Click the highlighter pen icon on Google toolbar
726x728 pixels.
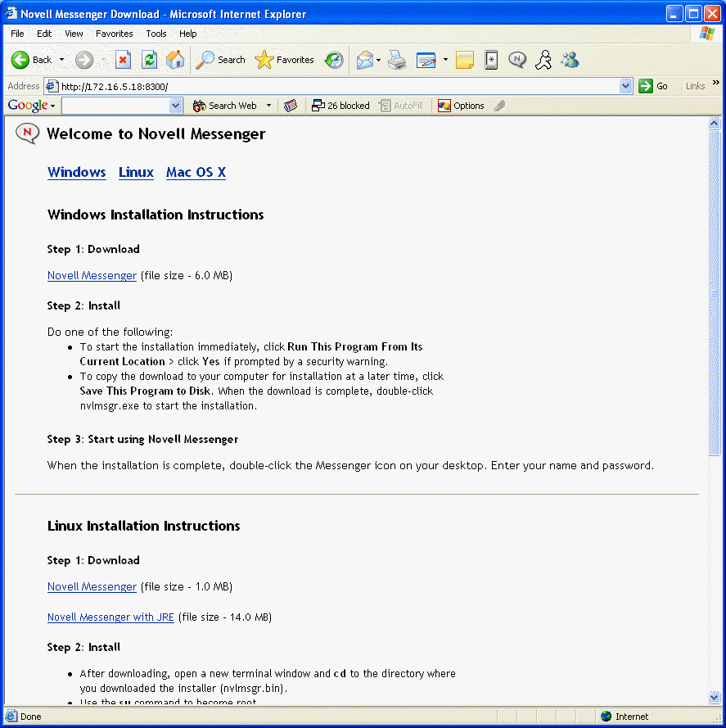pos(499,106)
